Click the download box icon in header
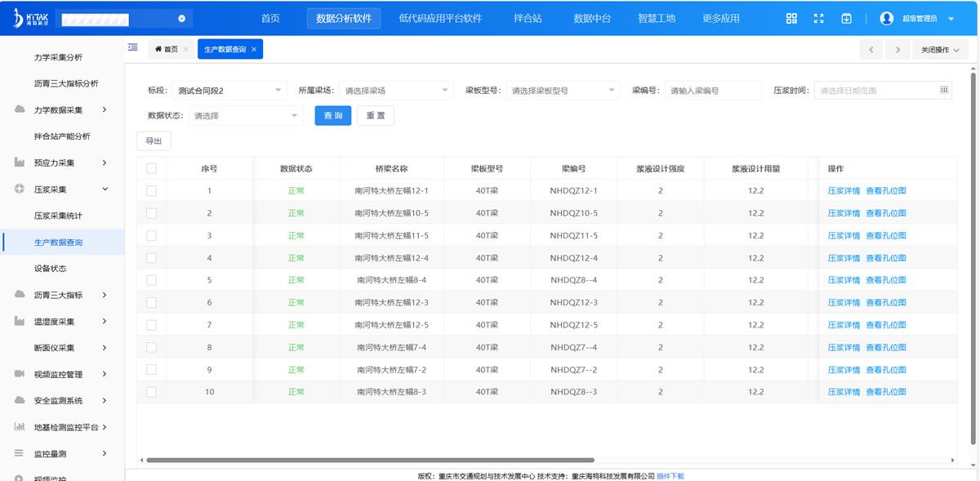Image resolution: width=980 pixels, height=481 pixels. tap(847, 19)
